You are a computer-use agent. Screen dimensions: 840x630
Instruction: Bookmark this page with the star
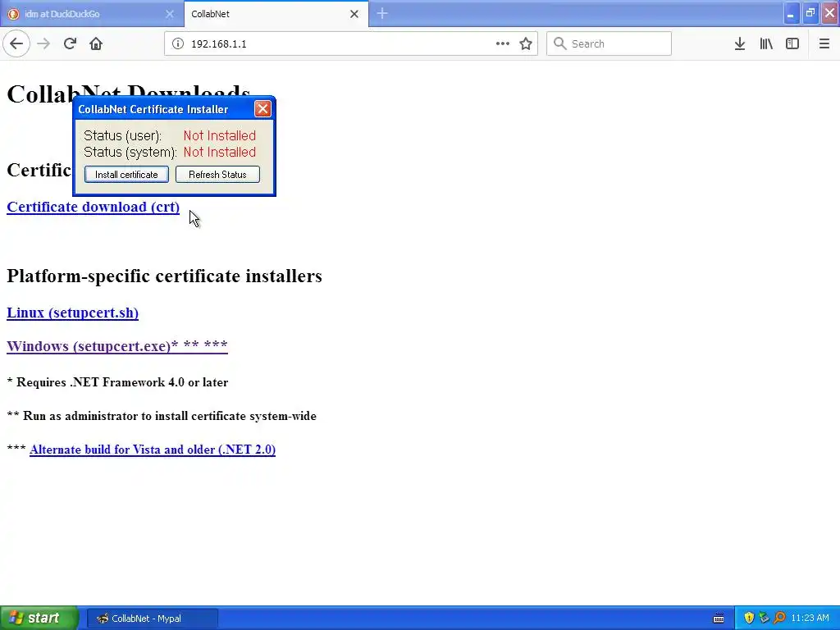pyautogui.click(x=526, y=43)
